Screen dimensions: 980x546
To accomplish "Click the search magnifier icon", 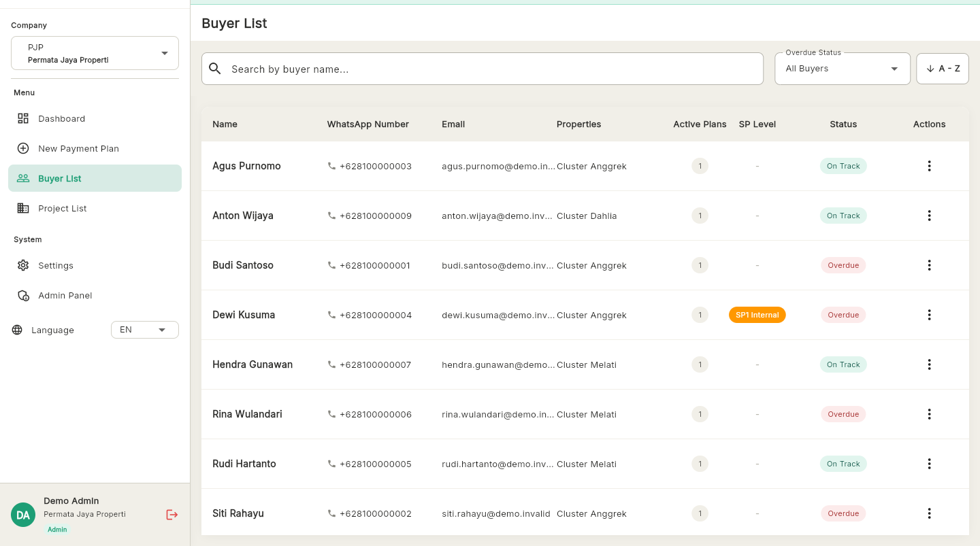I will click(214, 69).
